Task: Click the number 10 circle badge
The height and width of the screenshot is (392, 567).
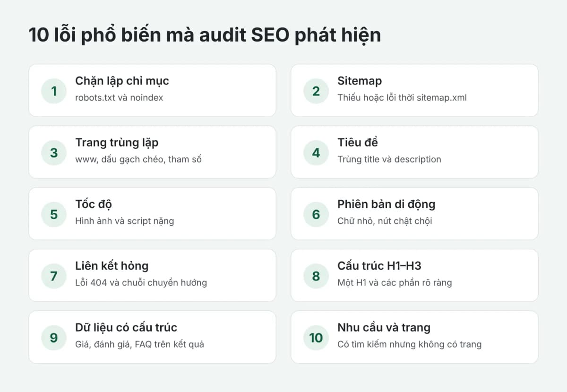Action: point(316,337)
